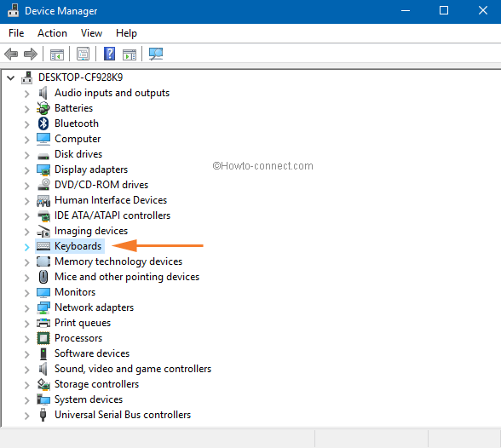
Task: Open the File menu
Action: tap(16, 33)
